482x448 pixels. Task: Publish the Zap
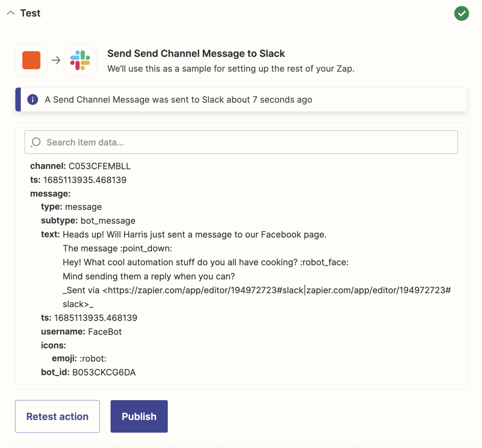click(x=139, y=416)
